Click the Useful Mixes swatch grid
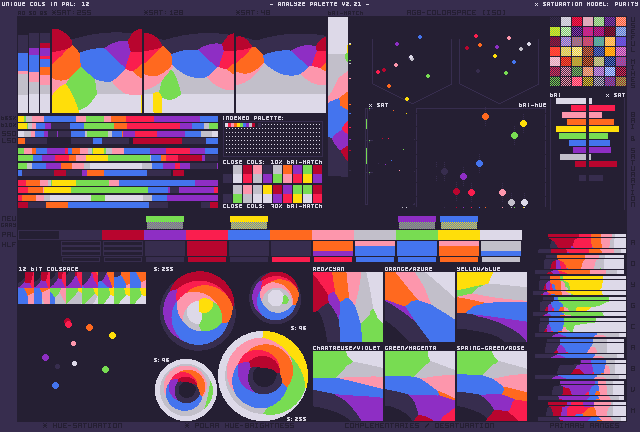Viewport: 640px width, 432px height. [588, 51]
